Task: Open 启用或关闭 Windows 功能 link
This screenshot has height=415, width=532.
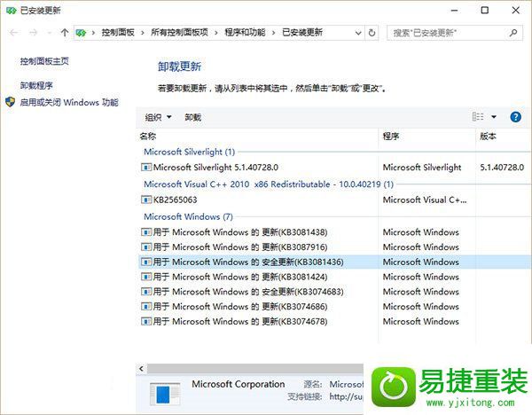Action: [x=69, y=102]
